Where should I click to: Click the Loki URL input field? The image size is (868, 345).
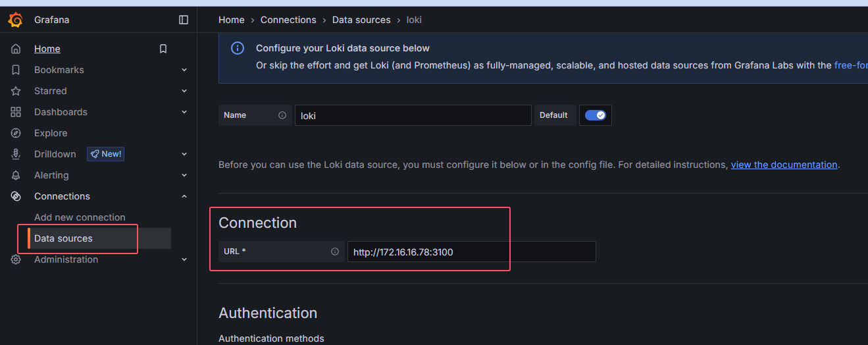pos(471,252)
